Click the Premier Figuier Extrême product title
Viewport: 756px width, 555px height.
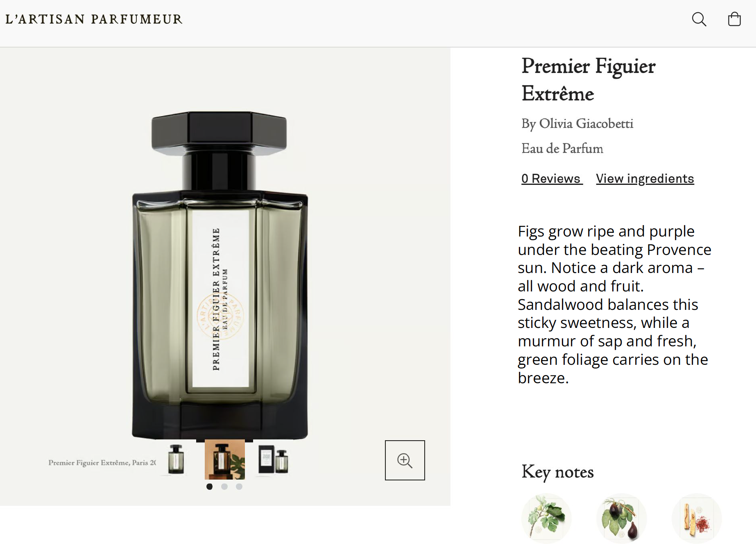tap(589, 80)
